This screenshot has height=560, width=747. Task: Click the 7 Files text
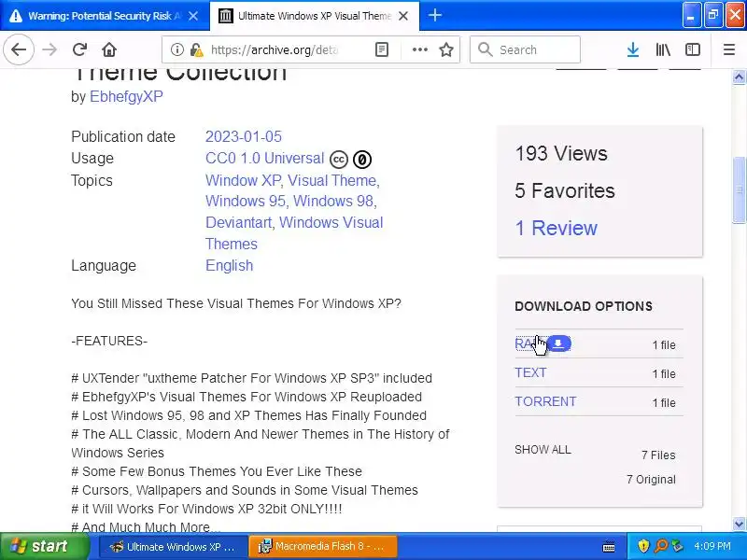pos(658,455)
